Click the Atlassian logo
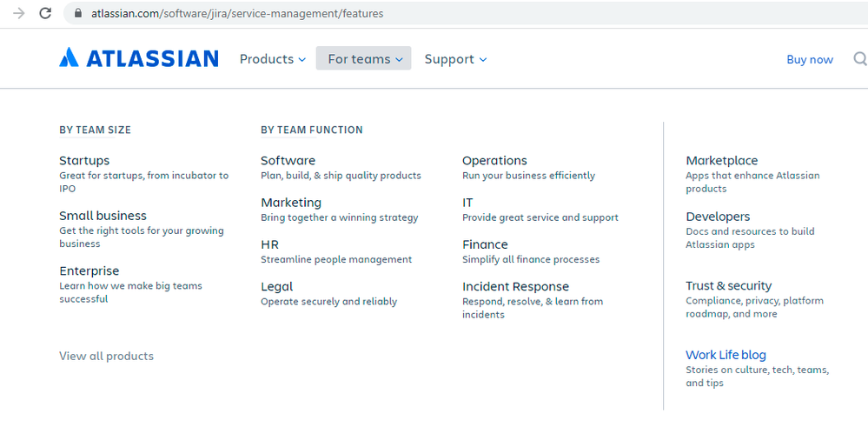The image size is (868, 434). click(138, 58)
